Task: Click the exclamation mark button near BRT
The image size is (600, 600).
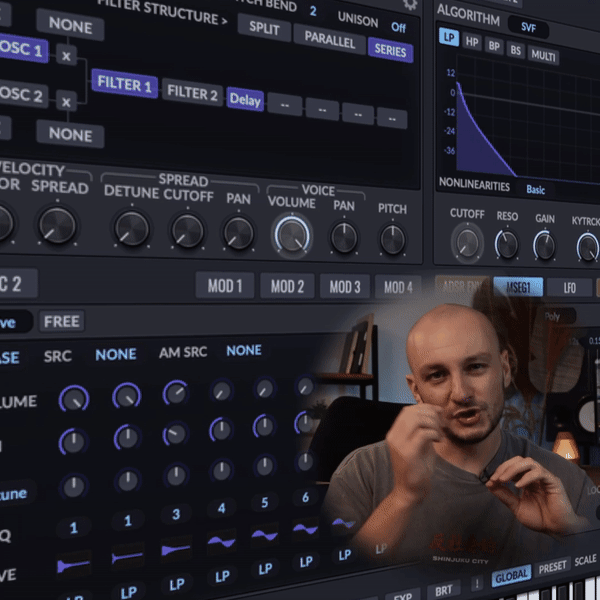Action: pyautogui.click(x=477, y=584)
